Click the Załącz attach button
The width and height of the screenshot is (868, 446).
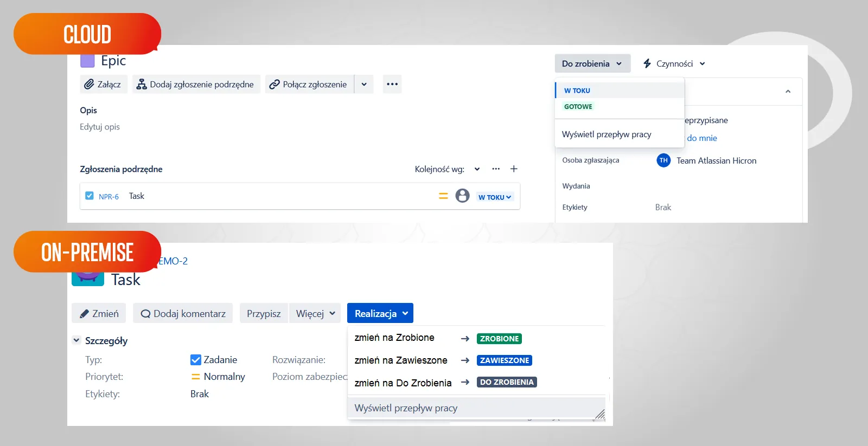(103, 84)
